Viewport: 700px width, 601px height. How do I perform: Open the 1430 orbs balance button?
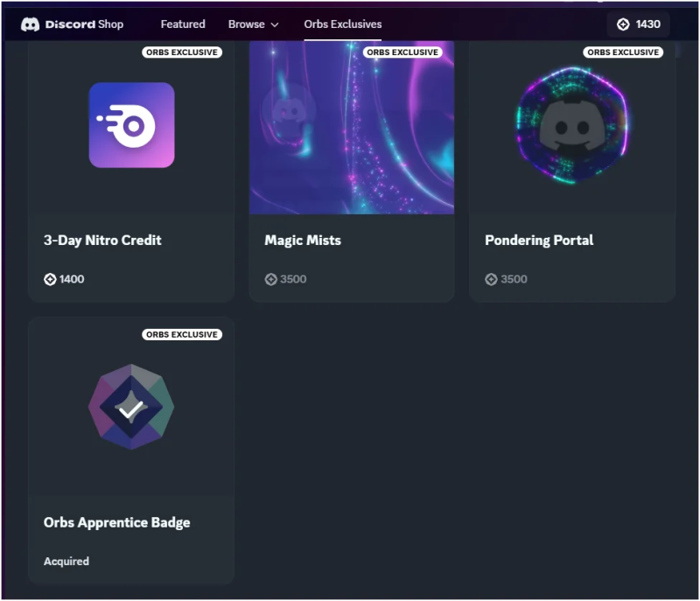coord(639,24)
